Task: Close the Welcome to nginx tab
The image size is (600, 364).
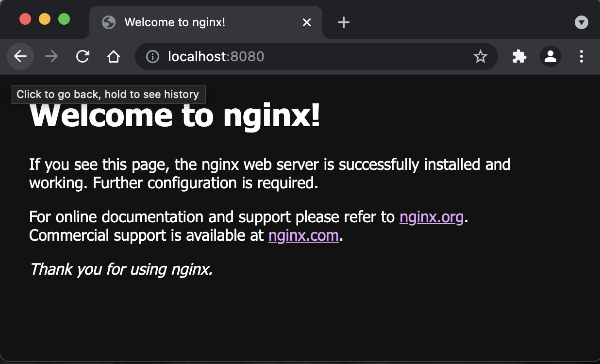Action: pyautogui.click(x=306, y=22)
